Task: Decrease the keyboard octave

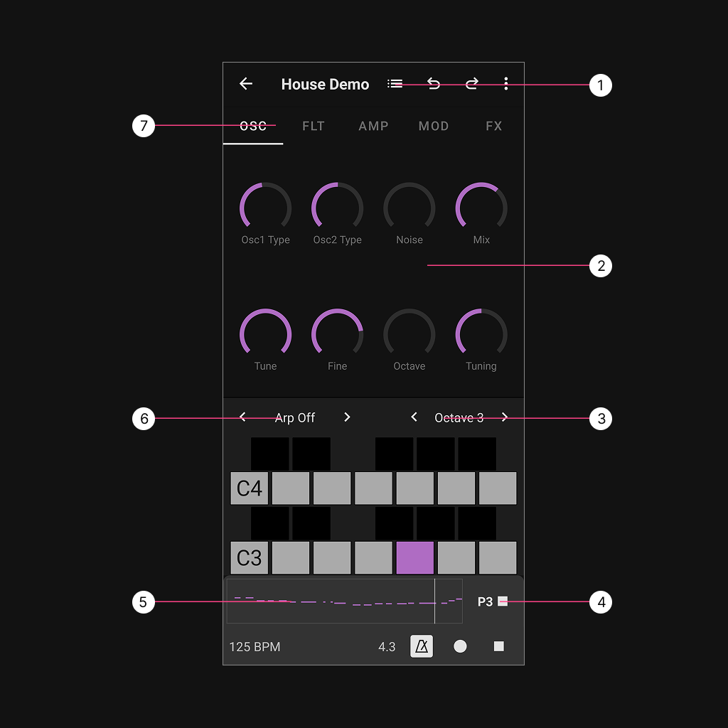Action: [414, 417]
